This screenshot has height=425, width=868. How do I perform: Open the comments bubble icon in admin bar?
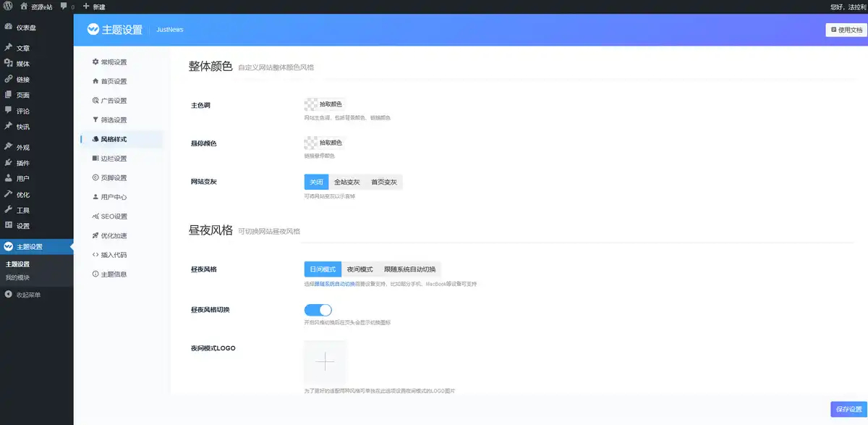pos(64,7)
